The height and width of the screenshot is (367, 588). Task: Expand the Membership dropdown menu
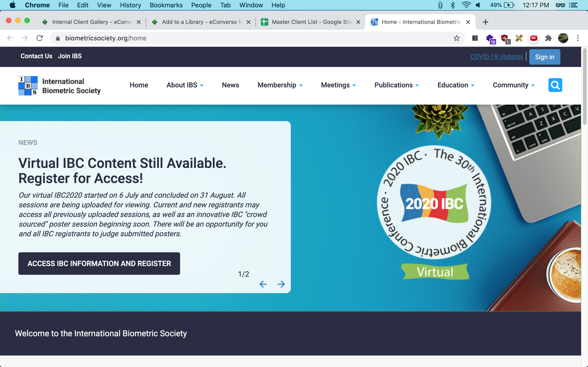[x=280, y=85]
